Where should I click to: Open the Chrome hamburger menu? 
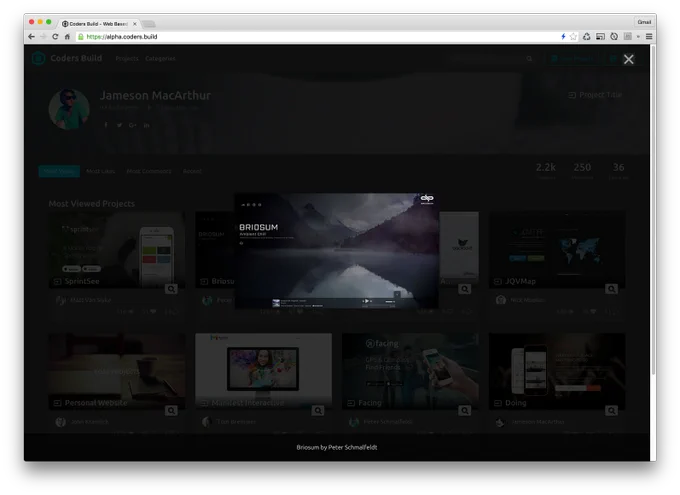[649, 37]
